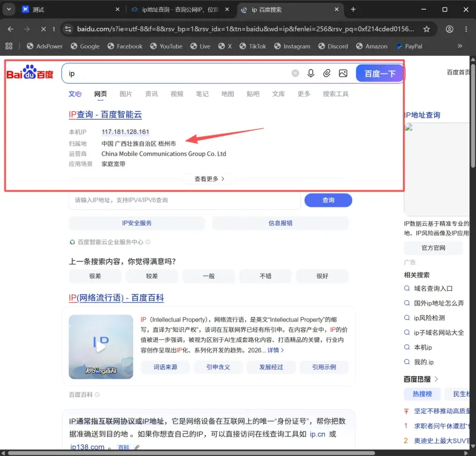Attach a file using paperclip icon

click(x=327, y=73)
